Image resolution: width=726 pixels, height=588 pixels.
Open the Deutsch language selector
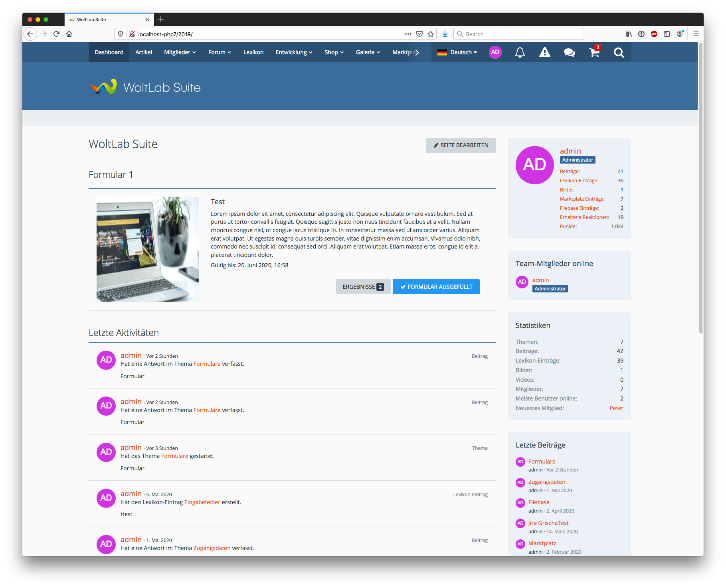coord(457,52)
